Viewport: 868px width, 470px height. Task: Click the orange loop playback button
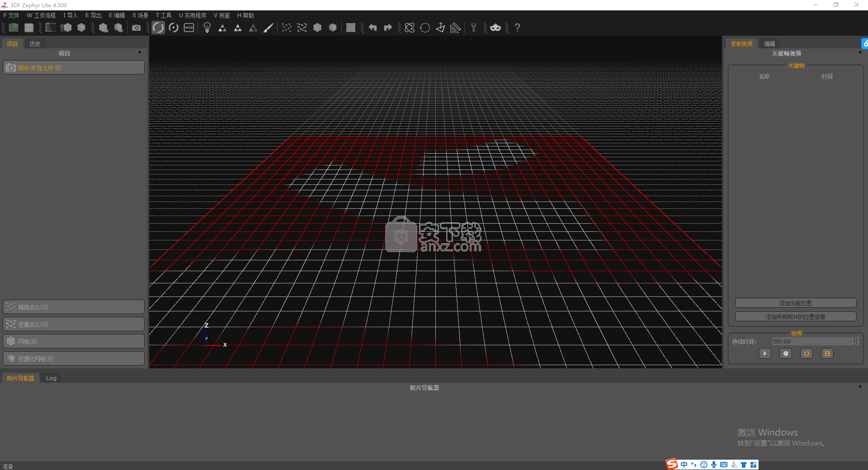807,353
